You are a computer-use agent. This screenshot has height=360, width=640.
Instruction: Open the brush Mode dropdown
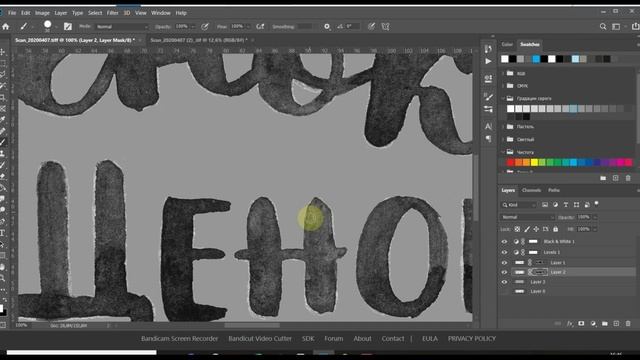[122, 27]
